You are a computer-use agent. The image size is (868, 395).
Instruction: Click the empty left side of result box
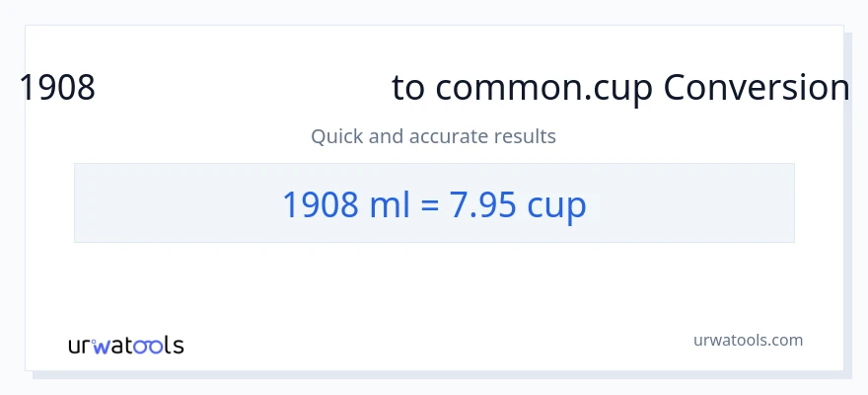point(168,203)
